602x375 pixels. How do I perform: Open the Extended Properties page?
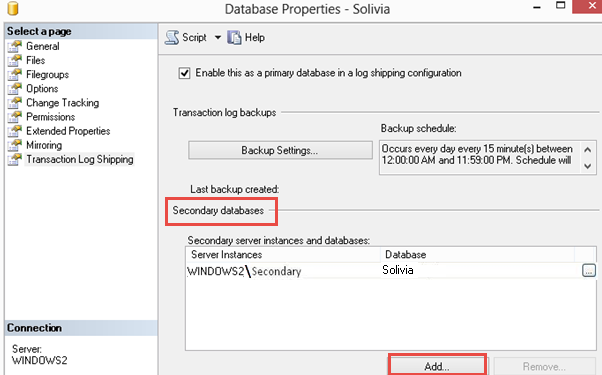click(x=68, y=131)
